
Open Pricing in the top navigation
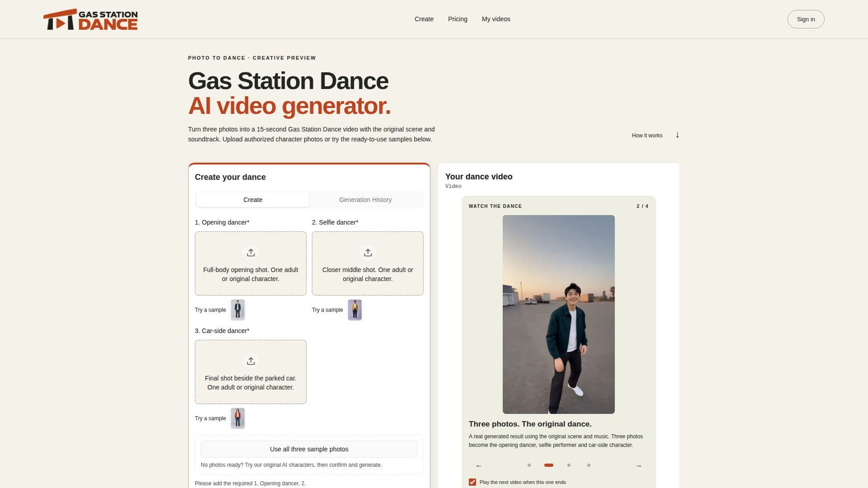point(458,19)
